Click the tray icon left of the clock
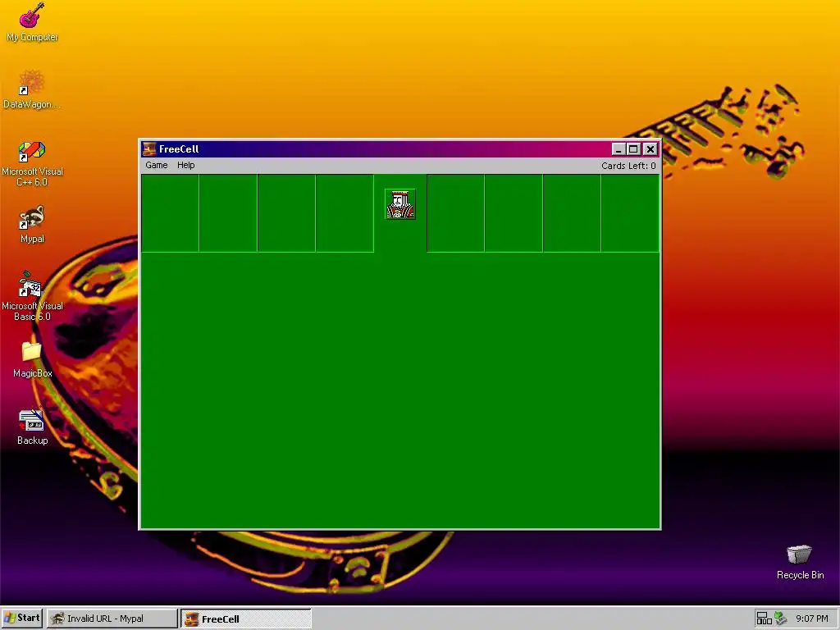Image resolution: width=840 pixels, height=630 pixels. [x=781, y=619]
